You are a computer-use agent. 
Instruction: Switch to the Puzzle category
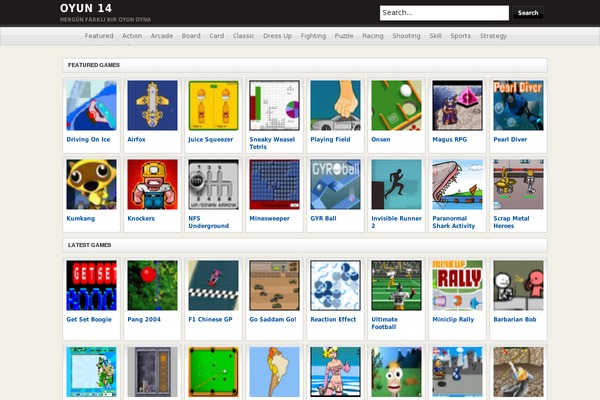point(344,36)
